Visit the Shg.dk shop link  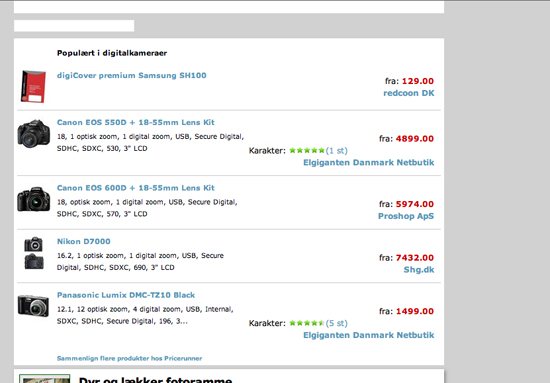(x=419, y=270)
